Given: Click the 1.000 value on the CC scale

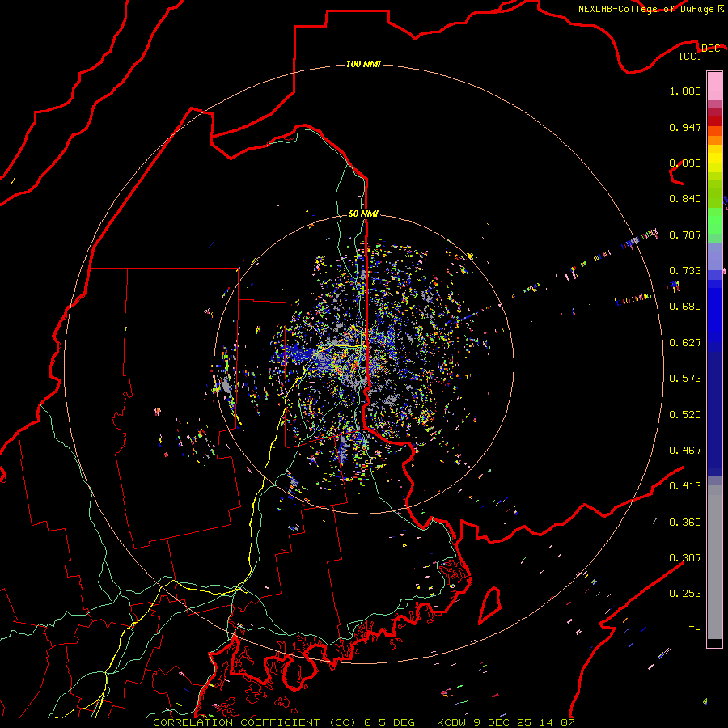Looking at the screenshot, I should [685, 91].
